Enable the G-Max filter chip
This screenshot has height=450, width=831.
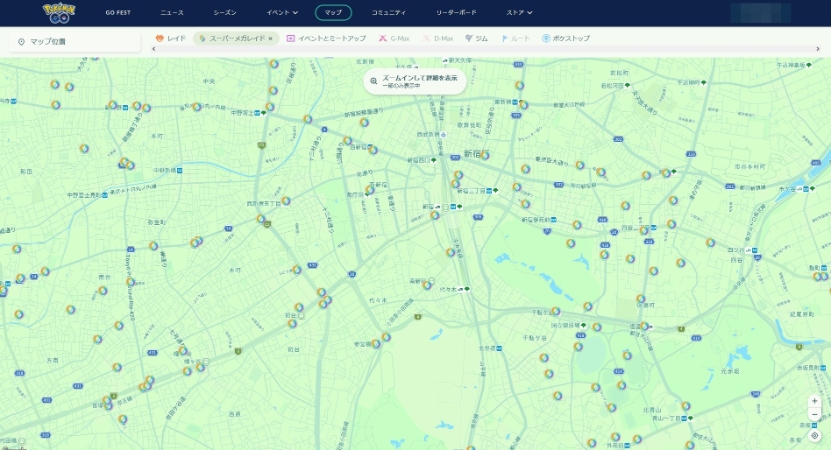tap(394, 38)
